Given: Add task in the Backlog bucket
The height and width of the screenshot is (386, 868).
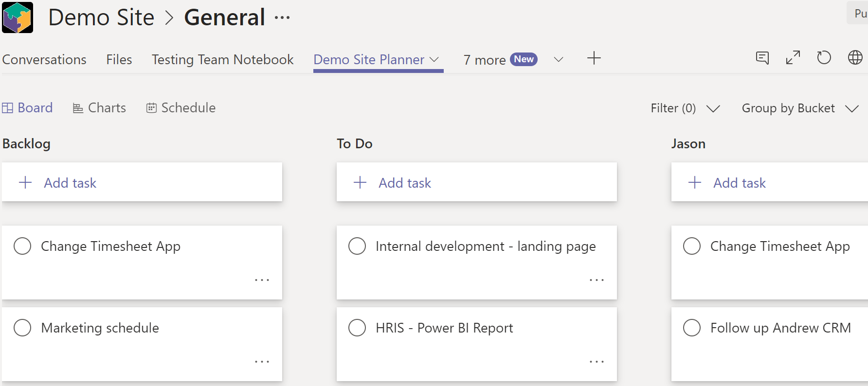Looking at the screenshot, I should [142, 182].
